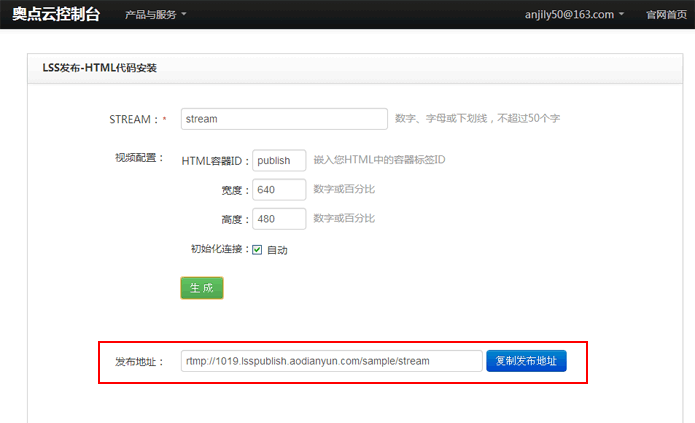The height and width of the screenshot is (423, 695).
Task: Click the 嵌入您HTML中的容器标签ID hint
Action: pyautogui.click(x=379, y=160)
